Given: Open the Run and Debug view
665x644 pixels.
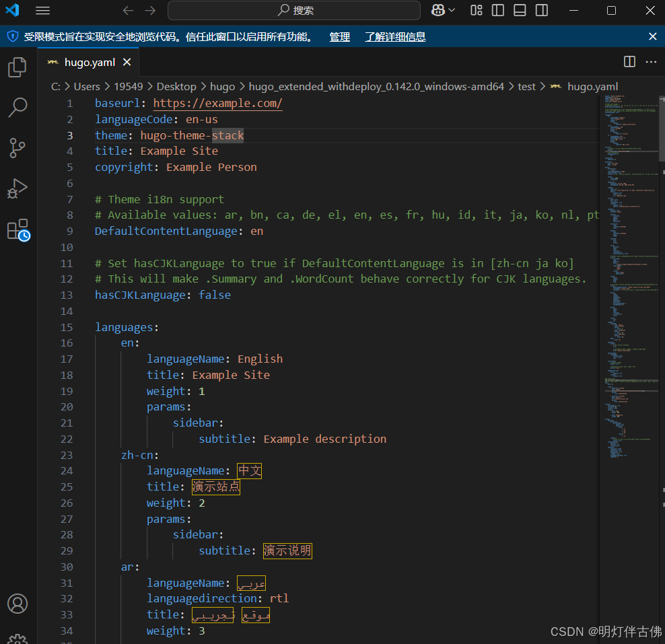Looking at the screenshot, I should coord(17,188).
